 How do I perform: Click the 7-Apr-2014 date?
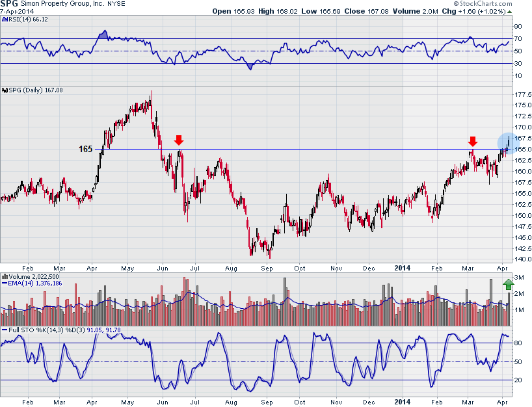pyautogui.click(x=17, y=12)
